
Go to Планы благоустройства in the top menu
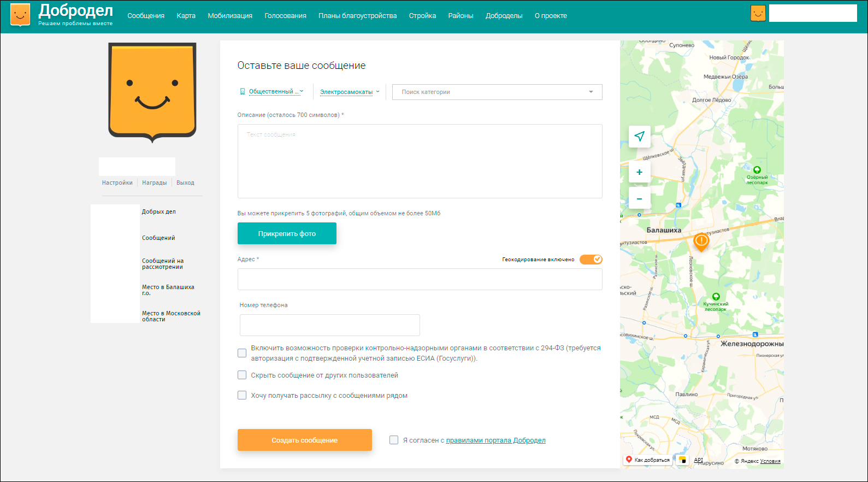357,16
